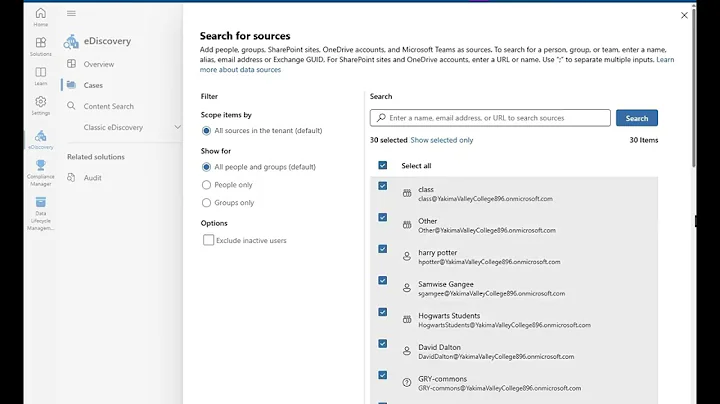Choose Groups only radio option
Screen dimensions: 720x404
(x=206, y=203)
